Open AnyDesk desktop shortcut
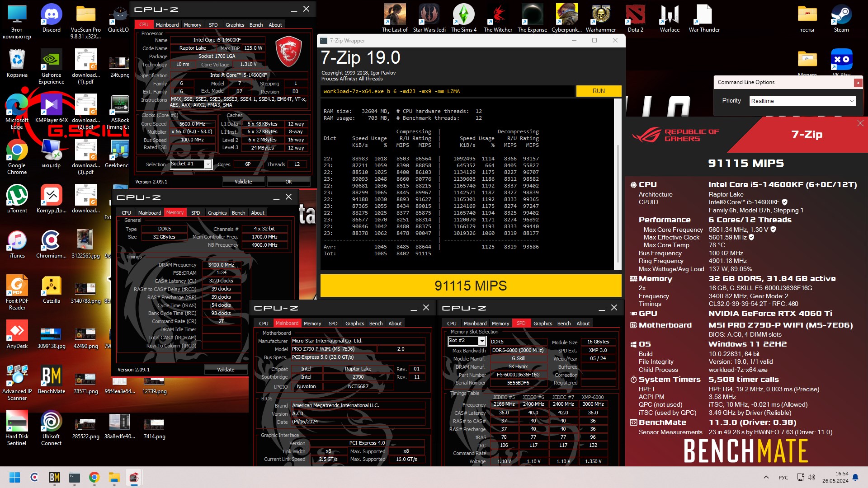The image size is (868, 488). pyautogui.click(x=17, y=334)
